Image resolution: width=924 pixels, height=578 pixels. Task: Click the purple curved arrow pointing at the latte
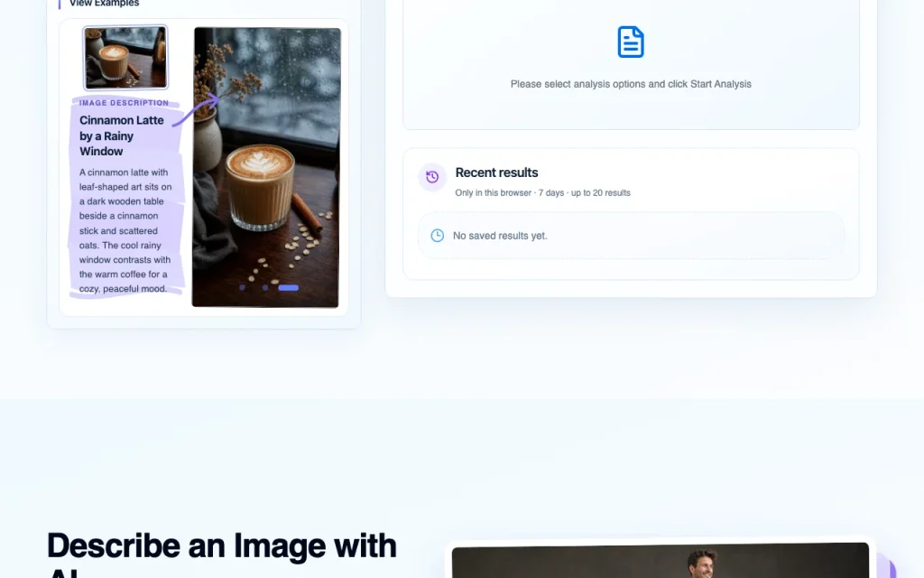(196, 110)
